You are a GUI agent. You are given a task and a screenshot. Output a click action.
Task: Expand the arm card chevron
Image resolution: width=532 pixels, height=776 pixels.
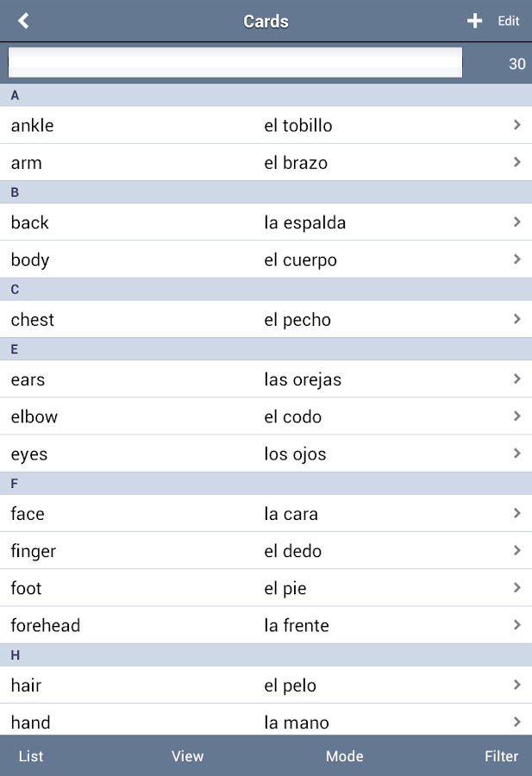pos(516,162)
